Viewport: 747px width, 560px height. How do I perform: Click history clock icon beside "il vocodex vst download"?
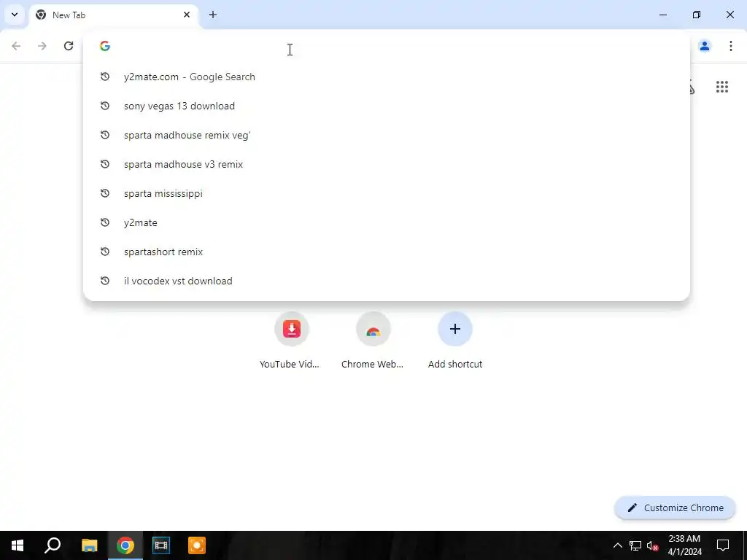tap(105, 281)
